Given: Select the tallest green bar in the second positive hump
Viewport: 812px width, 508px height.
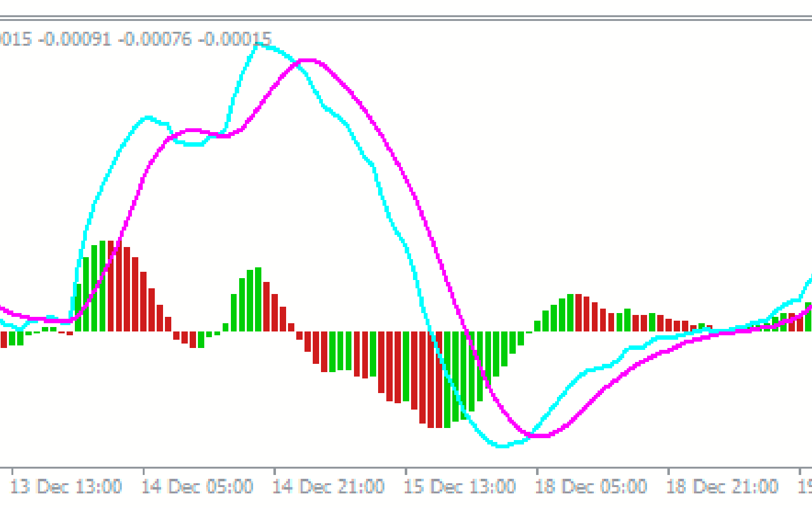Looking at the screenshot, I should coord(258,299).
